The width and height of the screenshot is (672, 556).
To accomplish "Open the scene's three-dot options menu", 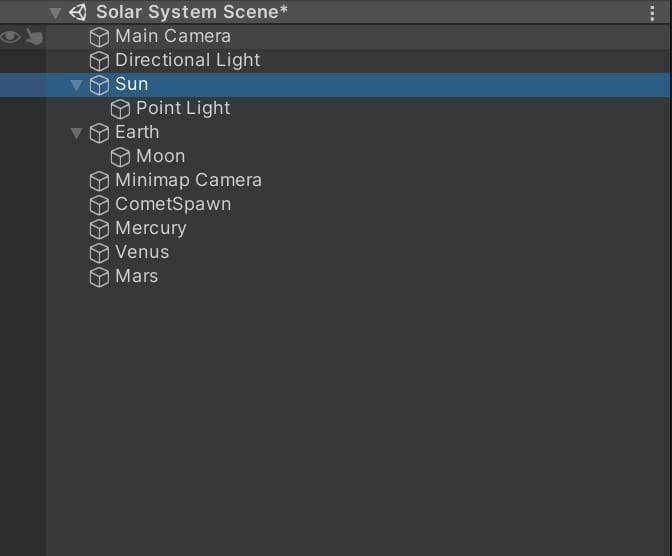I will coord(652,13).
